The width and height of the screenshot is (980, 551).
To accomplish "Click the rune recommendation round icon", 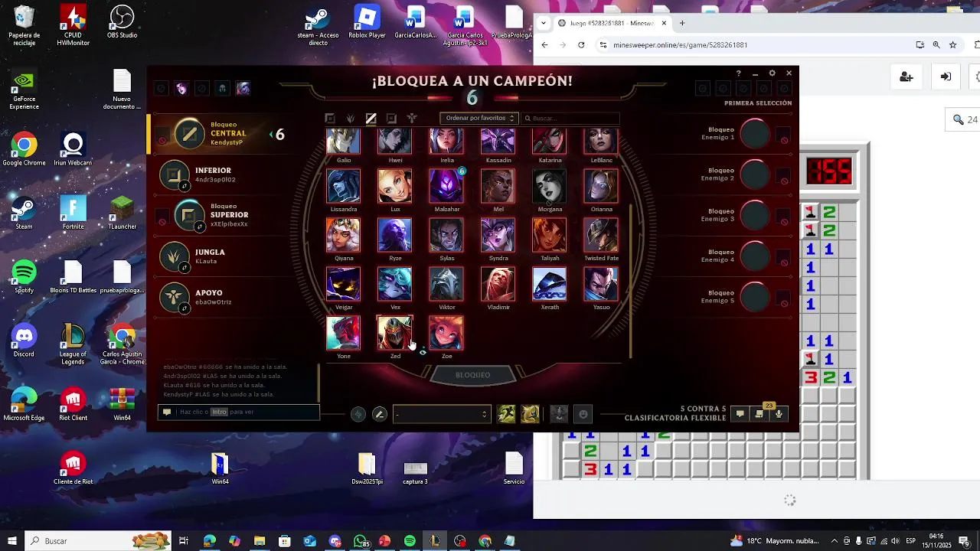I will [358, 414].
